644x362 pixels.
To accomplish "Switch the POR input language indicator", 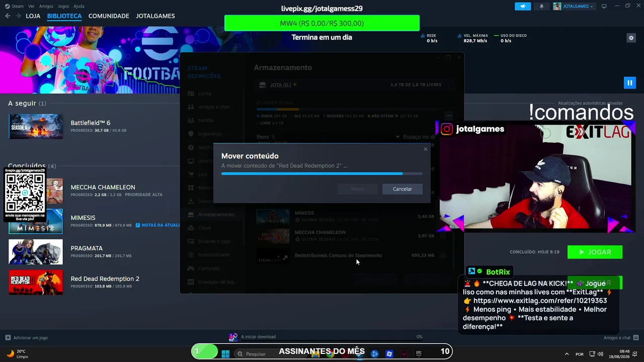I will (580, 354).
